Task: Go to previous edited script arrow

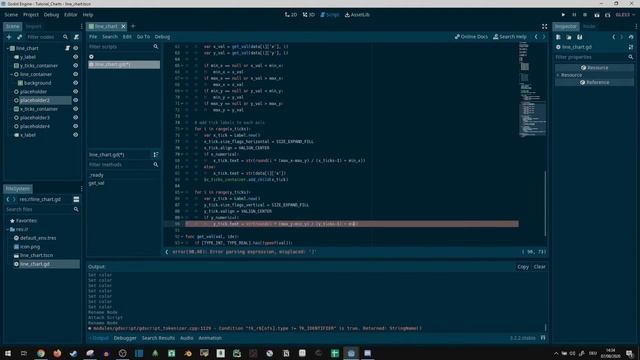Action: 536,37
